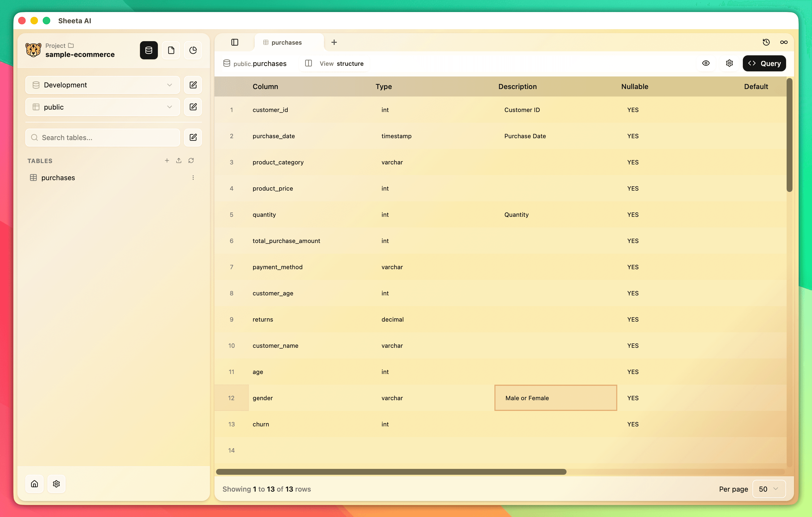Open the three-dot menu for the purchases table

pos(193,177)
